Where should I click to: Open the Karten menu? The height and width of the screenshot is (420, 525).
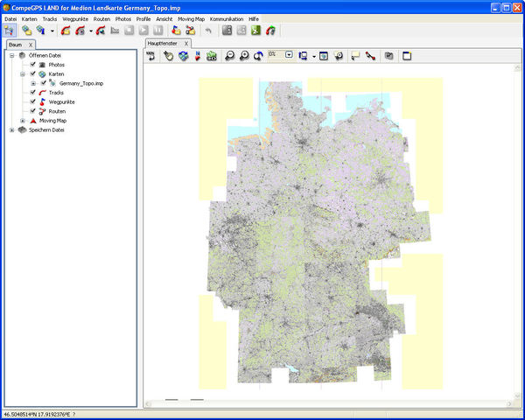(x=29, y=18)
